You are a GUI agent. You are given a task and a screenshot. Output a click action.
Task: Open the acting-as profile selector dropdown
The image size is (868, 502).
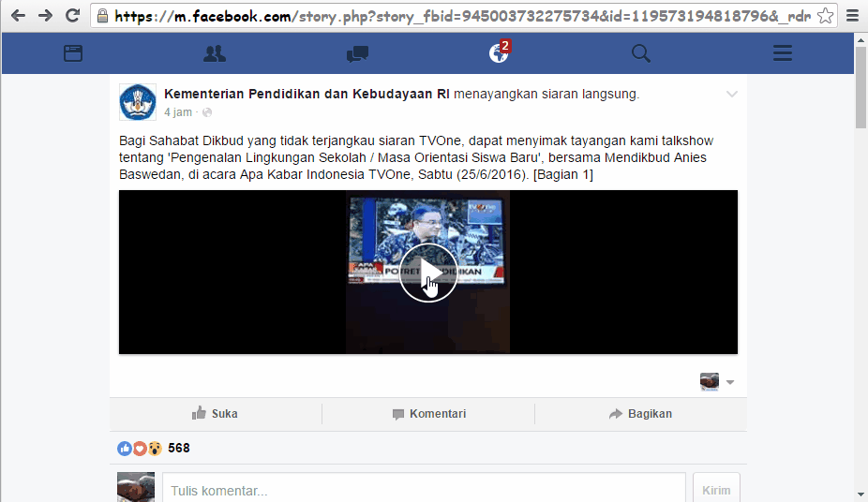[717, 382]
